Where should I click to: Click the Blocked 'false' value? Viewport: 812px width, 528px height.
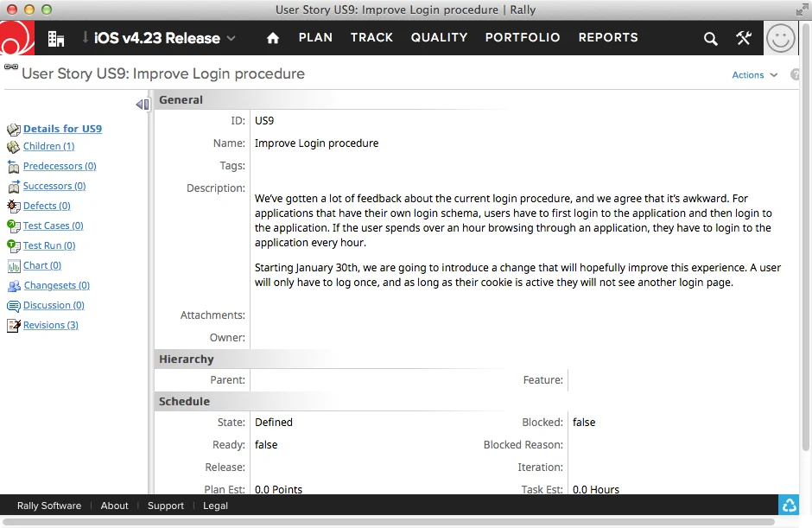click(x=584, y=423)
